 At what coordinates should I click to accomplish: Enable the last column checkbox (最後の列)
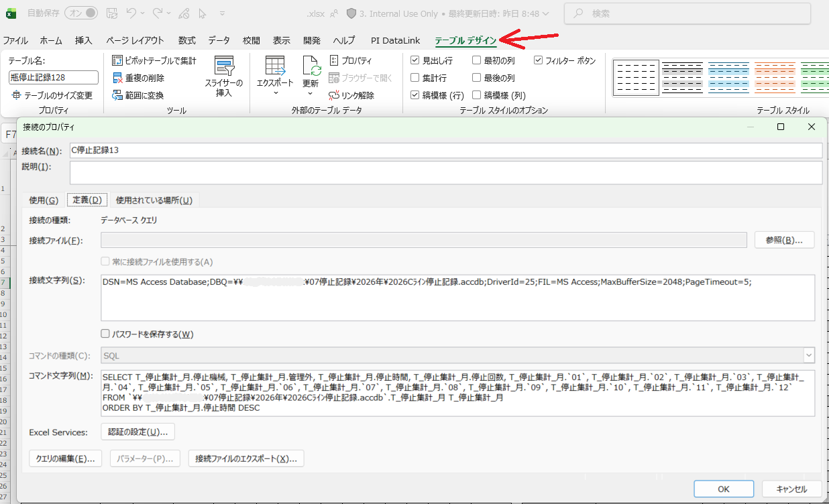[x=476, y=78]
